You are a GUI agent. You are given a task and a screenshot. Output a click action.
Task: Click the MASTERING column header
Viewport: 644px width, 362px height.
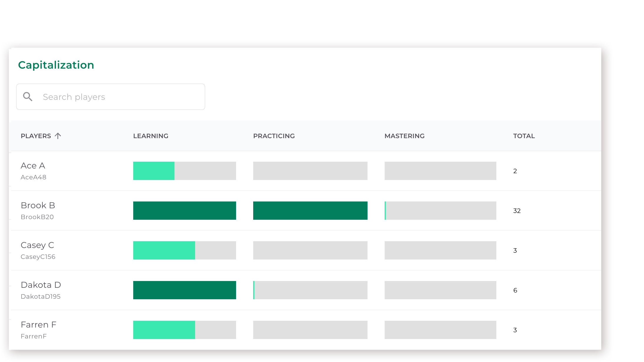click(x=404, y=136)
